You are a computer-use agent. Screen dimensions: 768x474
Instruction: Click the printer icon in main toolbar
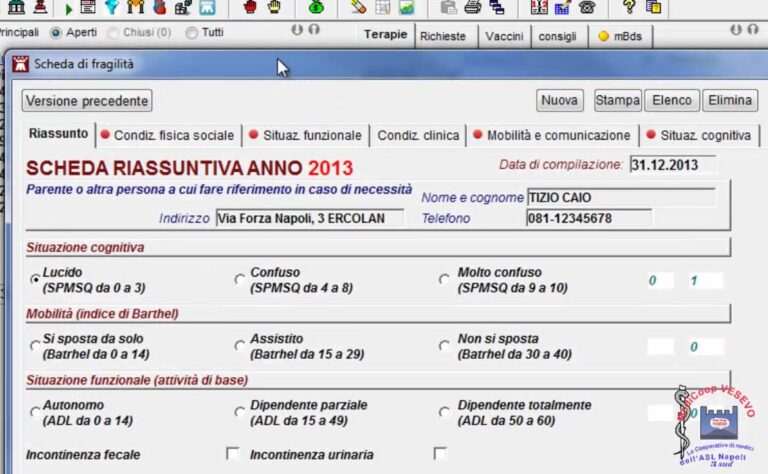[x=473, y=7]
